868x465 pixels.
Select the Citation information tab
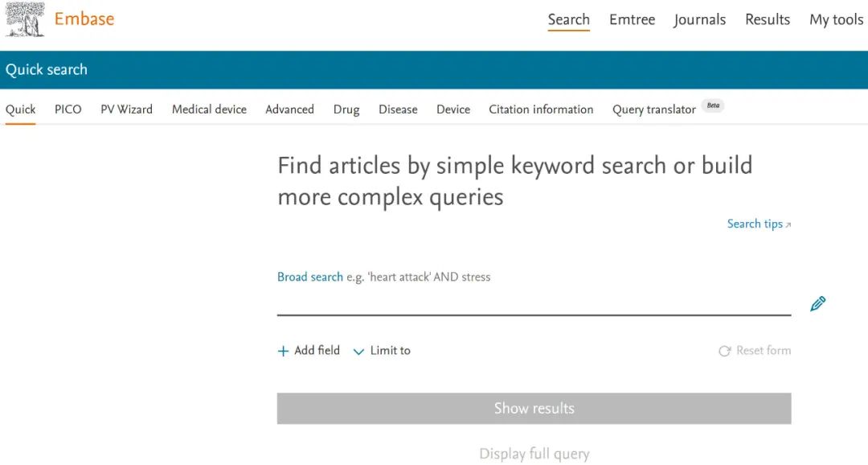coord(541,109)
